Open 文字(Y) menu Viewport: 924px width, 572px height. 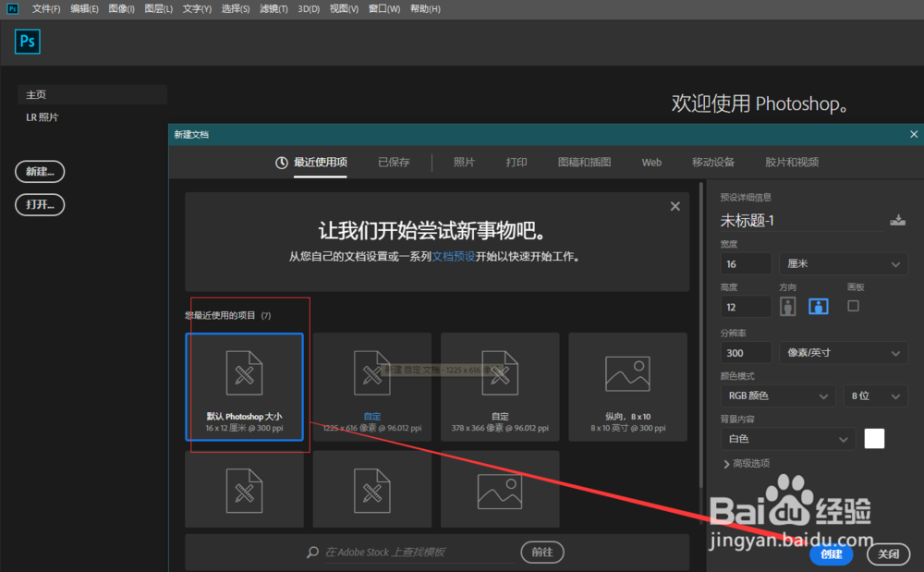tap(197, 9)
